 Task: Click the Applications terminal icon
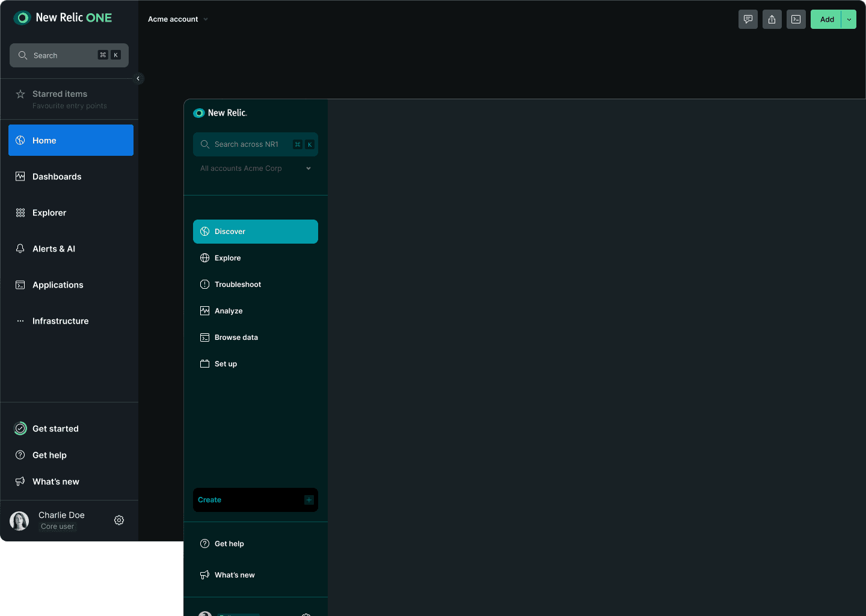(x=20, y=285)
